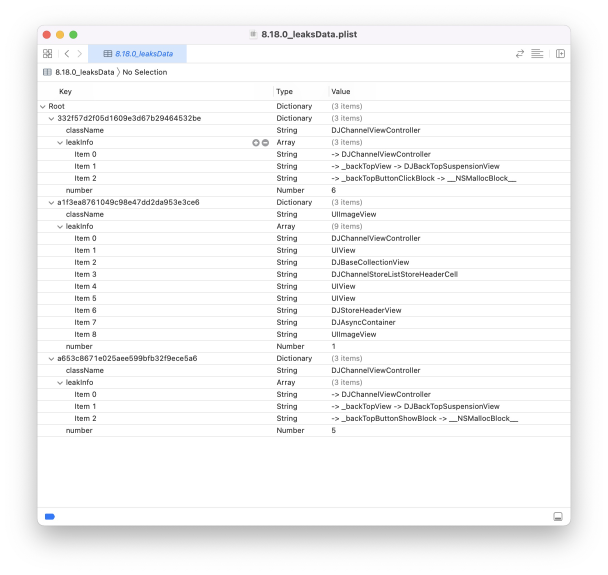
Task: Select the Item 5 key
Action: [x=85, y=299]
